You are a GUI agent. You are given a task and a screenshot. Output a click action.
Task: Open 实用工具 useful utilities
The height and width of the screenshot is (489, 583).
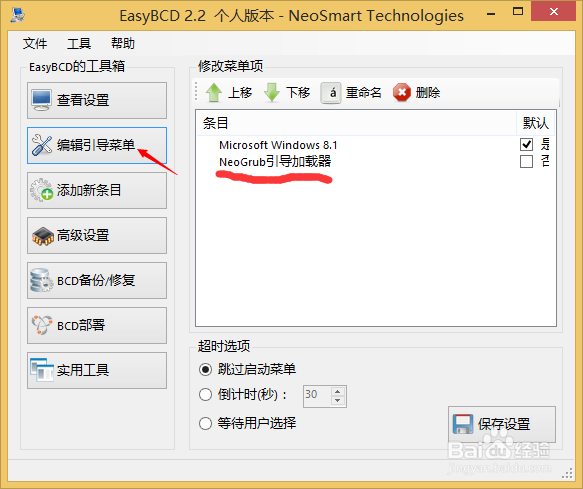(97, 370)
